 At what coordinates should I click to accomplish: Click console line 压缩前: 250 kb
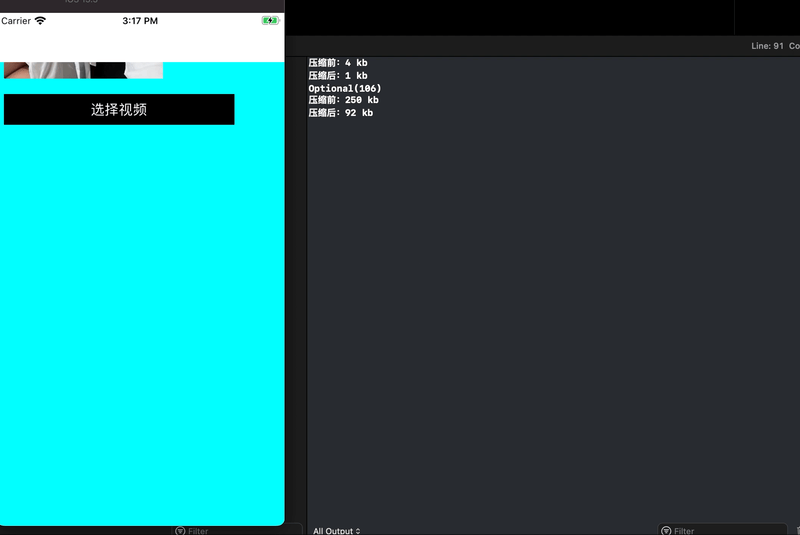click(343, 100)
